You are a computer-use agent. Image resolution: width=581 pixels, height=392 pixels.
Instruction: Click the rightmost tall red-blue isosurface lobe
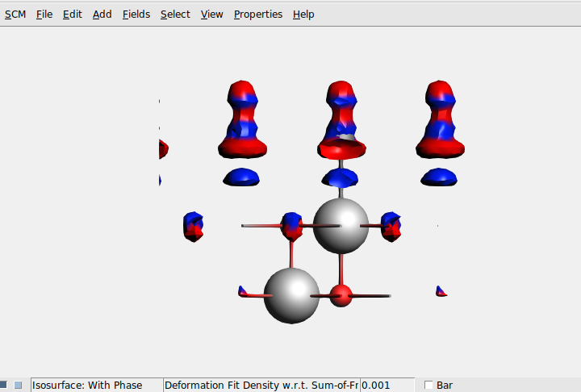[x=440, y=119]
